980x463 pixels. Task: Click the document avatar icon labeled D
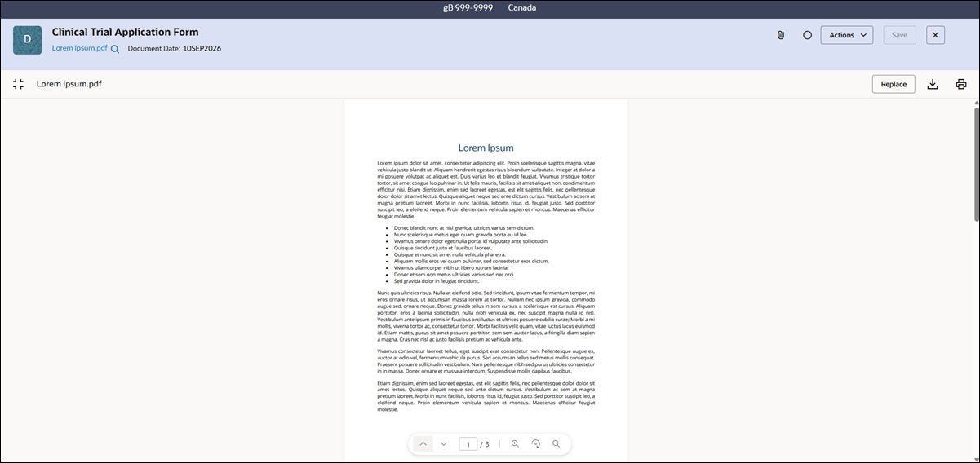27,39
